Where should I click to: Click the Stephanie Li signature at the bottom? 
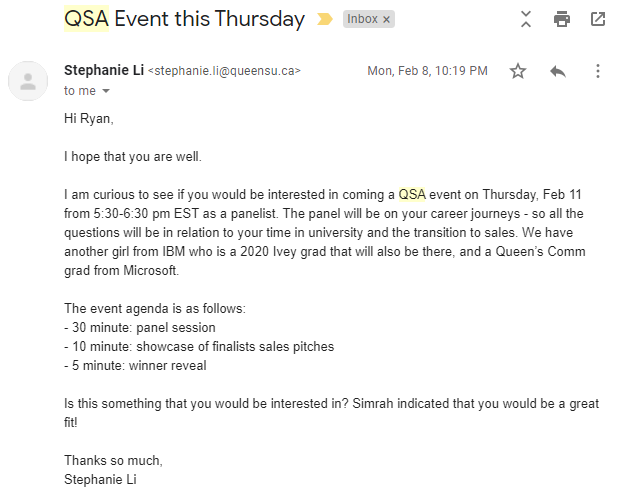tap(100, 479)
